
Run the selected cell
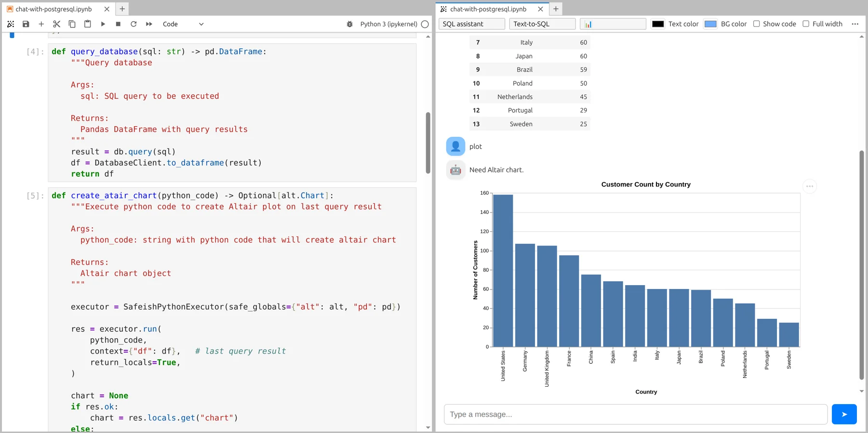103,24
